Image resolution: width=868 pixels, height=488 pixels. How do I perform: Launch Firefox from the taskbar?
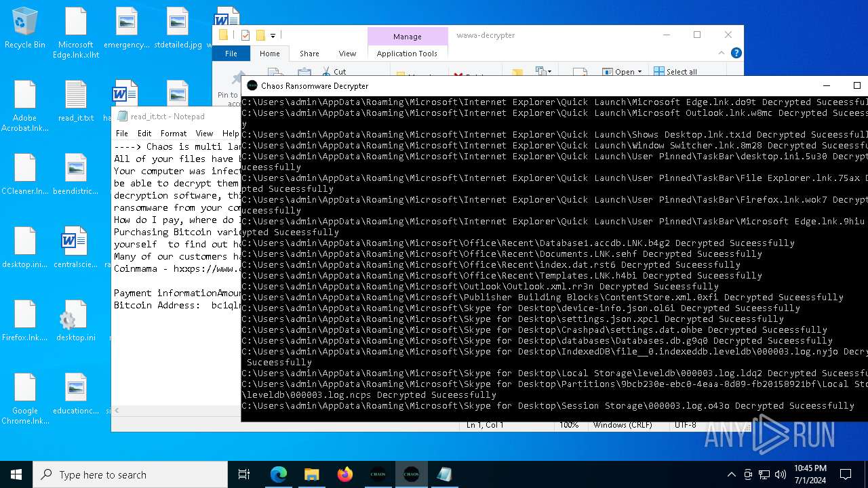344,474
